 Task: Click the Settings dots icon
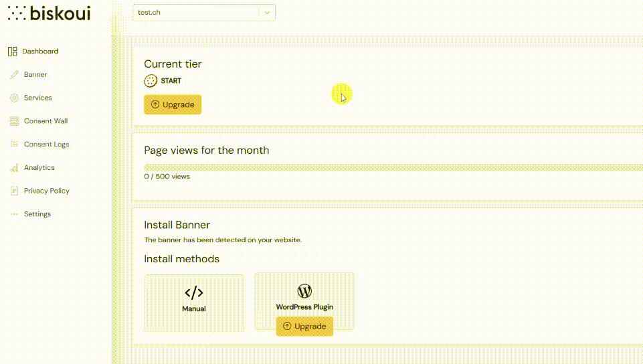tap(14, 214)
